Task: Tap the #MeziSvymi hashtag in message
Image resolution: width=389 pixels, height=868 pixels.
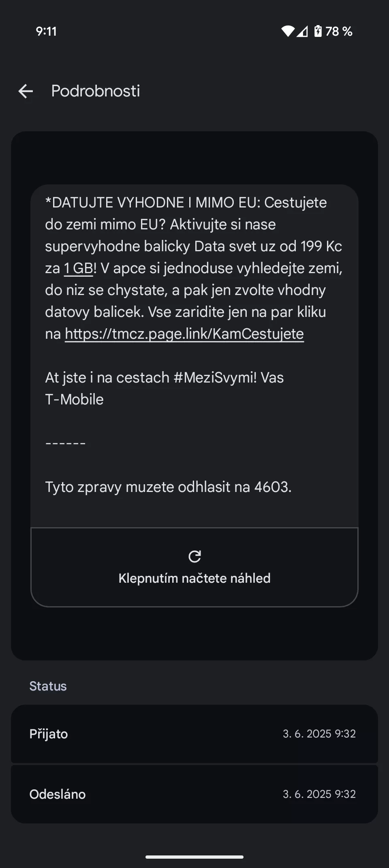Action: tap(215, 378)
